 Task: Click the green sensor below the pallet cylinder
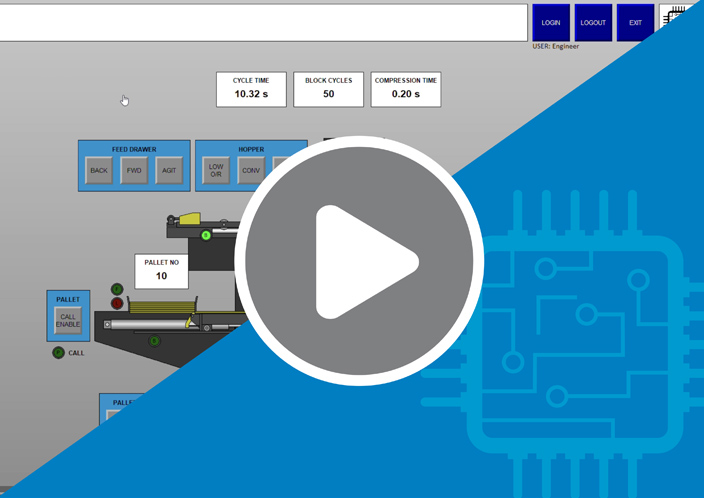(154, 341)
